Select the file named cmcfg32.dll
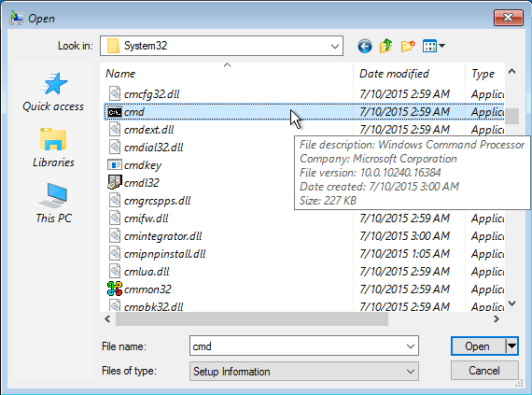 (151, 94)
